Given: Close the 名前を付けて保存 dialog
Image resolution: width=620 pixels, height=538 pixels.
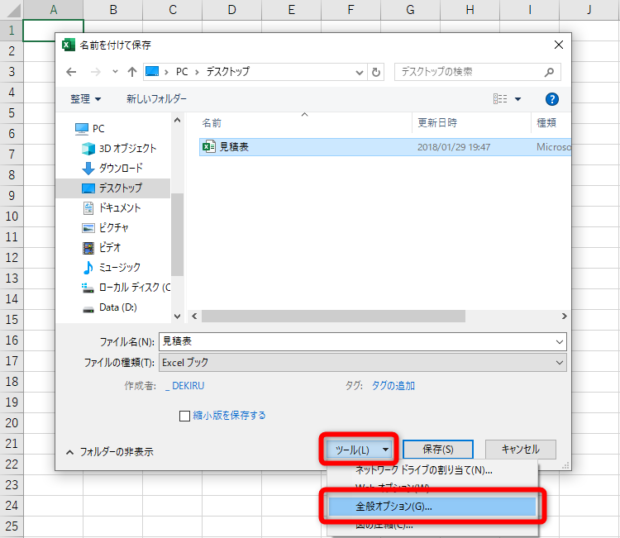Looking at the screenshot, I should [558, 45].
